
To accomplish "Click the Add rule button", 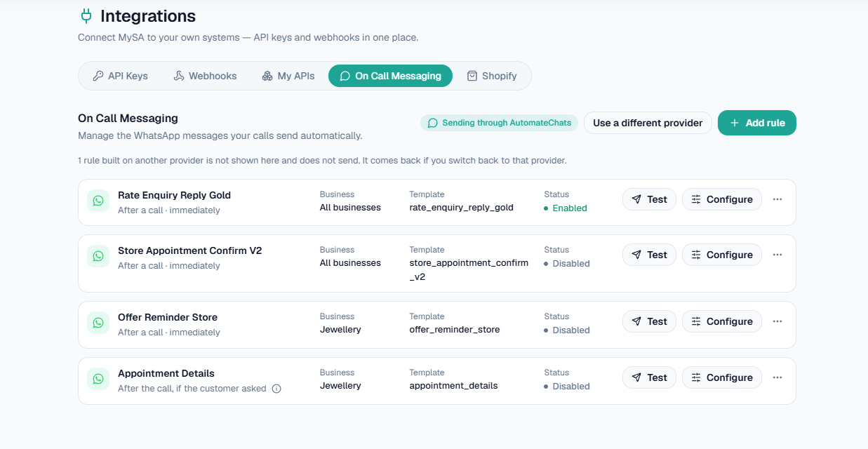I will click(756, 123).
